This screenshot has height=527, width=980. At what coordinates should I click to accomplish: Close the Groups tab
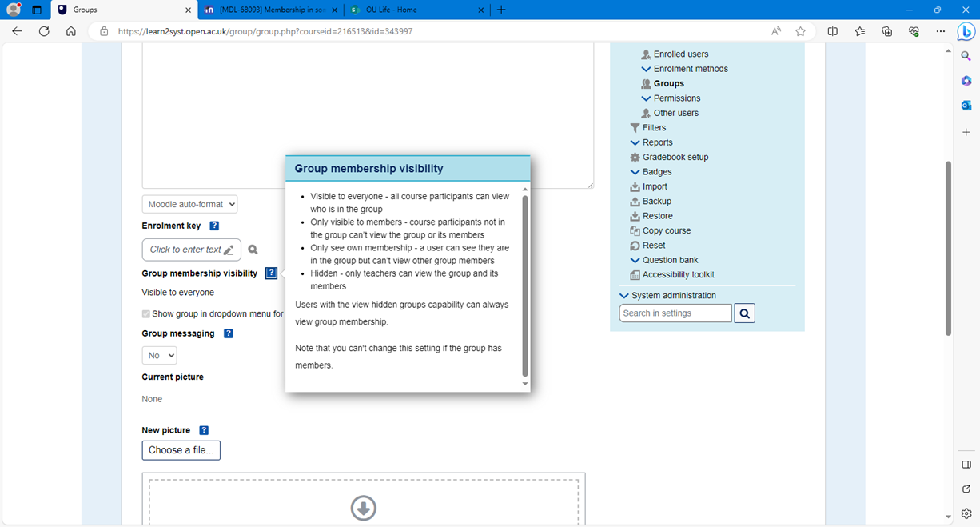coord(189,10)
